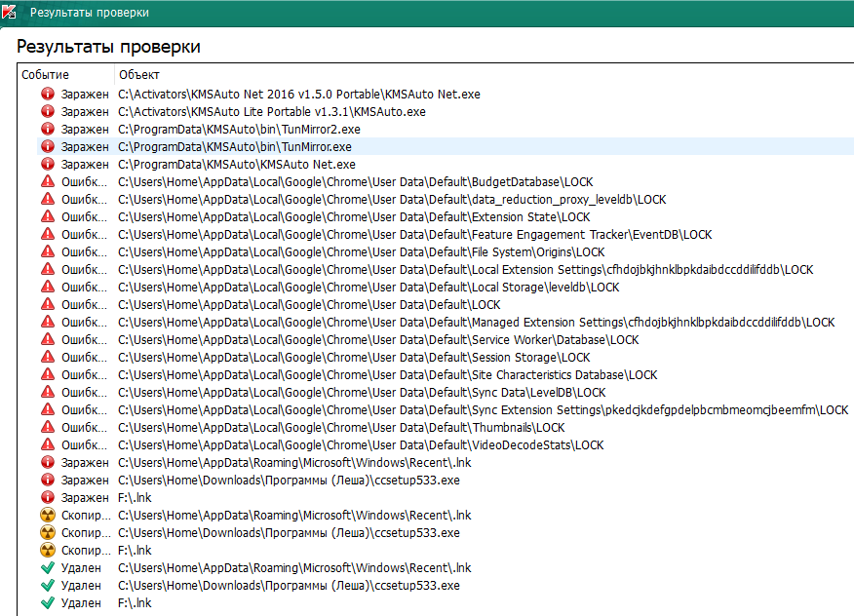
Task: Click warning triangle for VideoDecodeStats\LOCK entry
Action: coord(47,445)
